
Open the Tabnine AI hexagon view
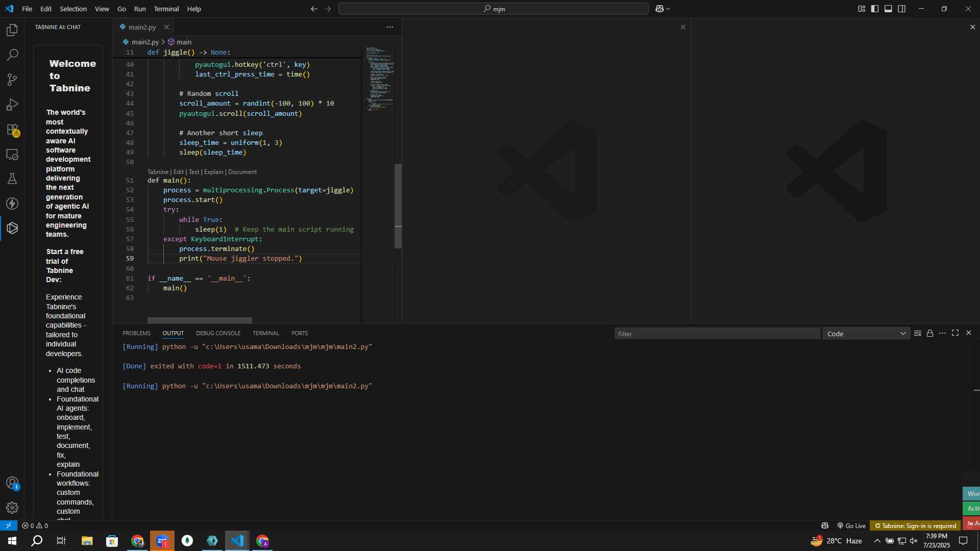click(12, 228)
